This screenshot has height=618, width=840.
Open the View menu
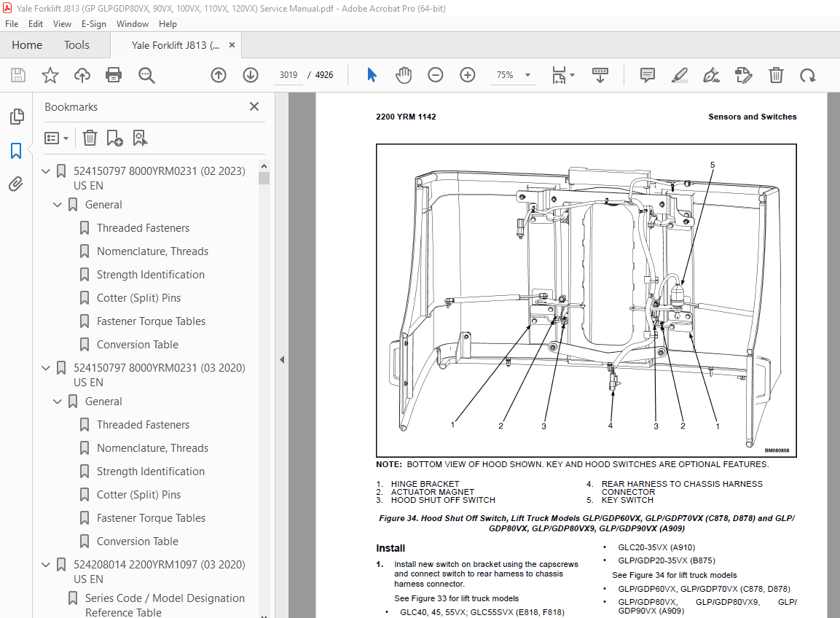point(62,24)
